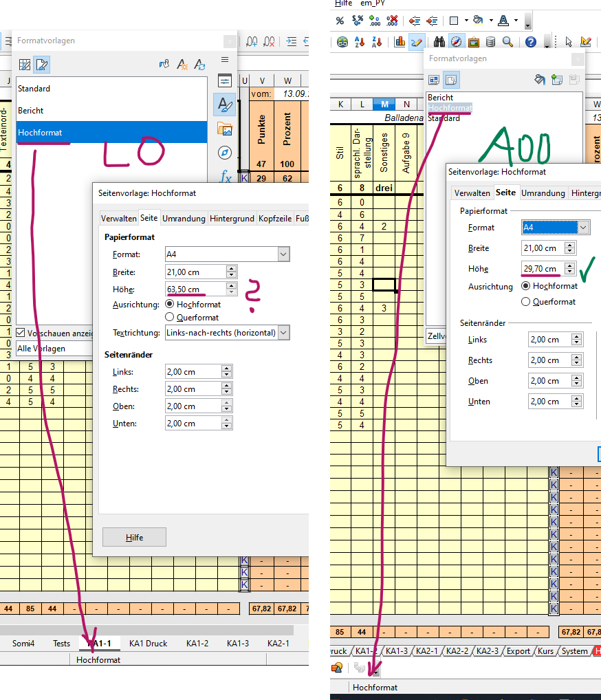Toggle the Vorschauen anzeigen checkbox
The width and height of the screenshot is (601, 700).
coord(21,333)
